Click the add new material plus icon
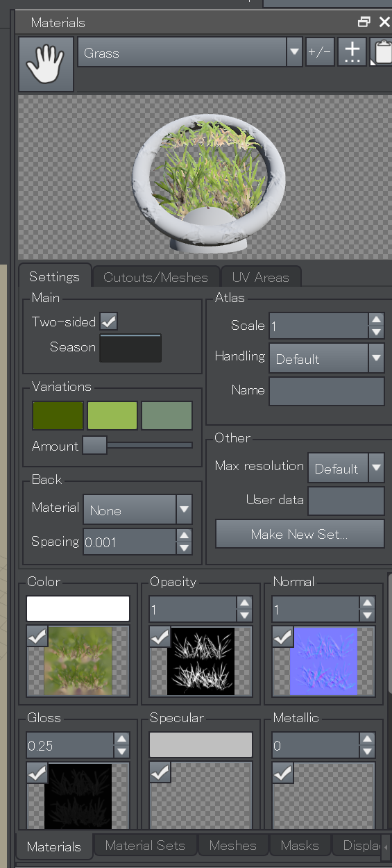 tap(352, 52)
